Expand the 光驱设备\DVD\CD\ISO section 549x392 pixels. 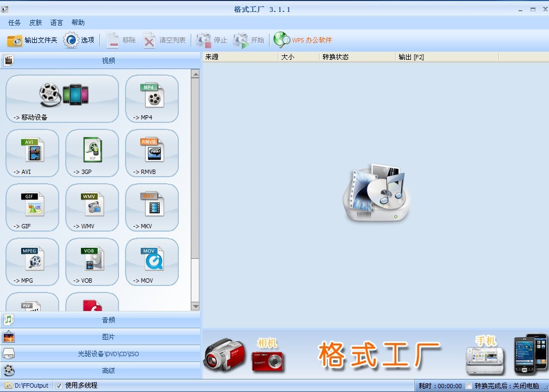pyautogui.click(x=101, y=354)
